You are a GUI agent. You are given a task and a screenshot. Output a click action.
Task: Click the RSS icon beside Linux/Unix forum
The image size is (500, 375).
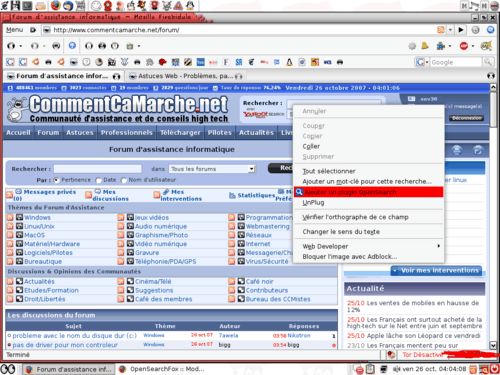(10, 226)
